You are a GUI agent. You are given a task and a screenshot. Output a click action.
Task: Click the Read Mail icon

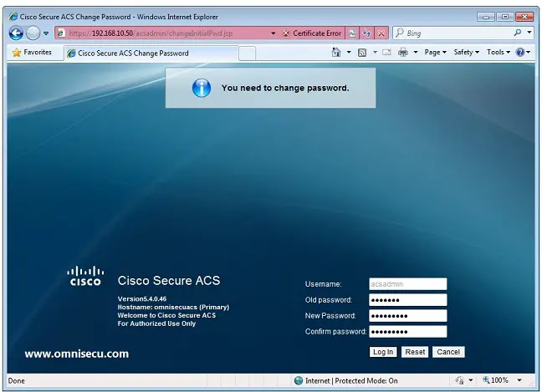pyautogui.click(x=386, y=53)
